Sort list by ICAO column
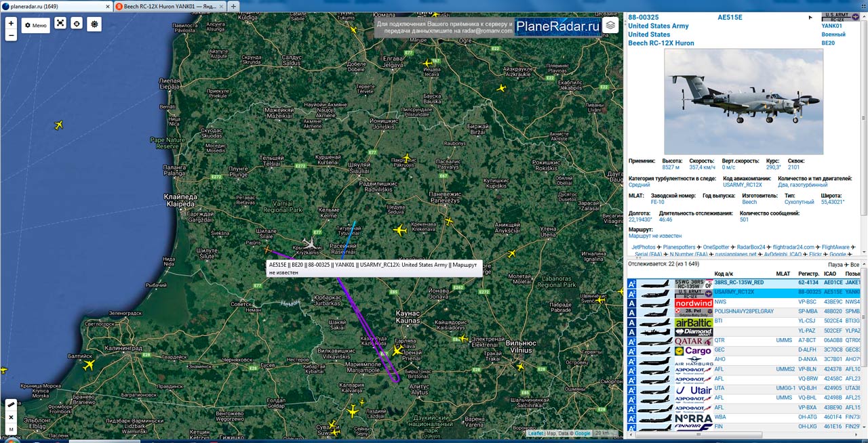This screenshot has height=443, width=868. (x=831, y=274)
